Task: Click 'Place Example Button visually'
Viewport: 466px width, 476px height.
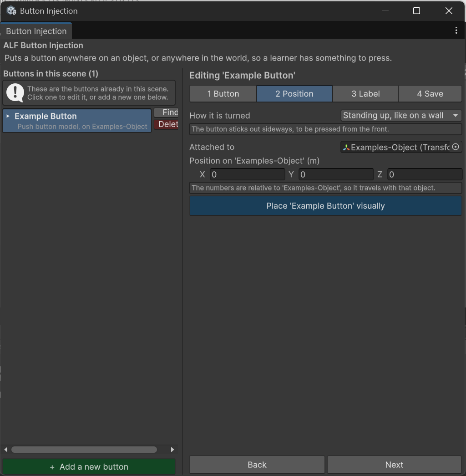Action: point(325,206)
